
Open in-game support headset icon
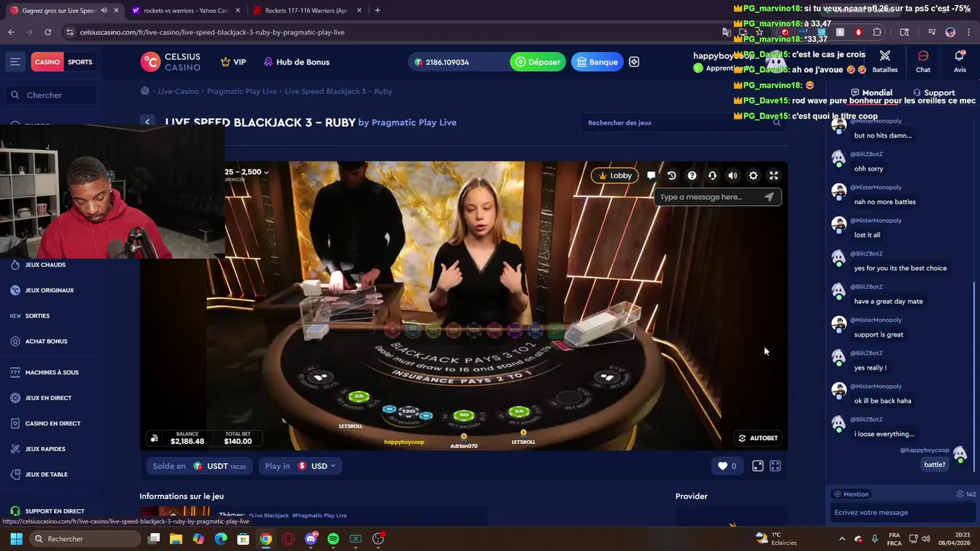712,175
